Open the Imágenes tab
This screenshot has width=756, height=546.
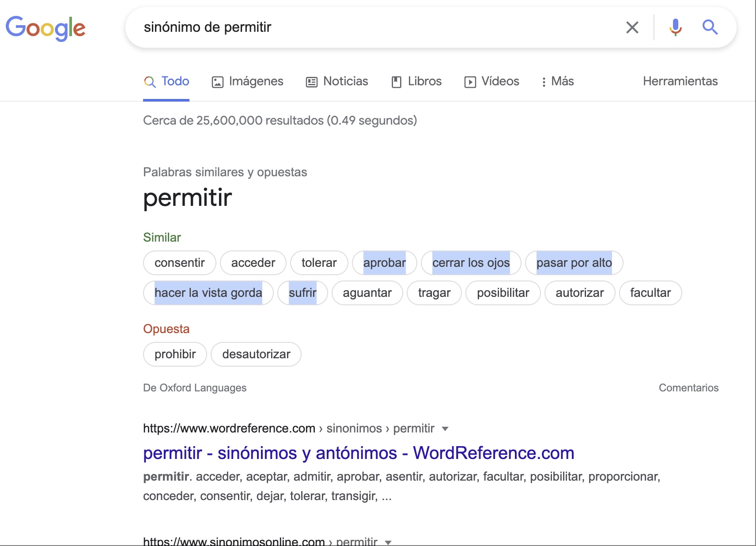(247, 82)
